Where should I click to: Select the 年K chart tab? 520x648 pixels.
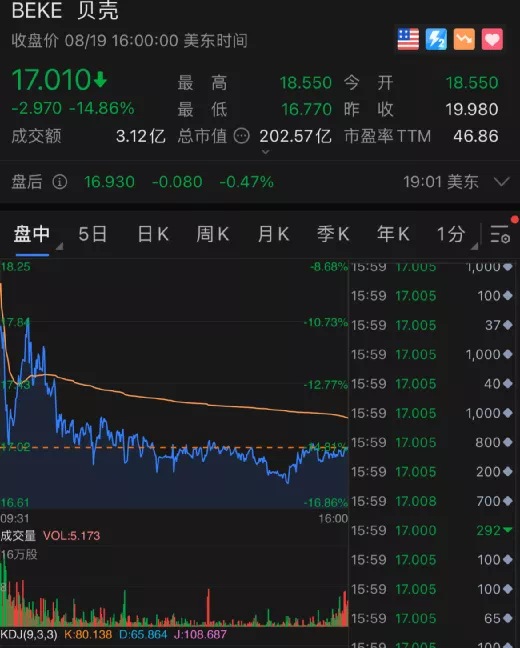click(x=393, y=234)
